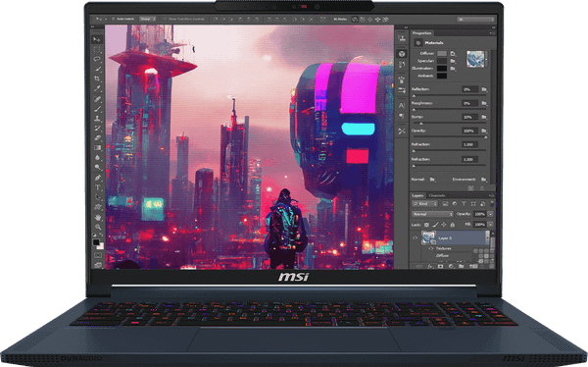Image resolution: width=588 pixels, height=367 pixels.
Task: Switch to the Channels tab
Action: [437, 195]
